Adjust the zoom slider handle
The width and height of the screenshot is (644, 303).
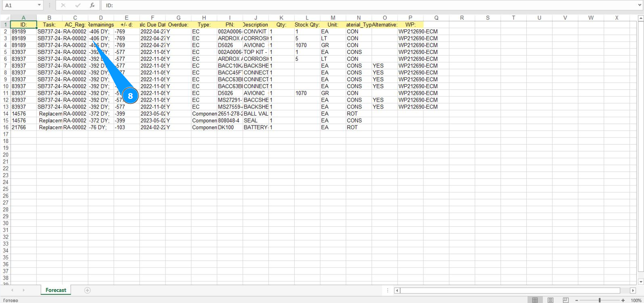point(599,300)
